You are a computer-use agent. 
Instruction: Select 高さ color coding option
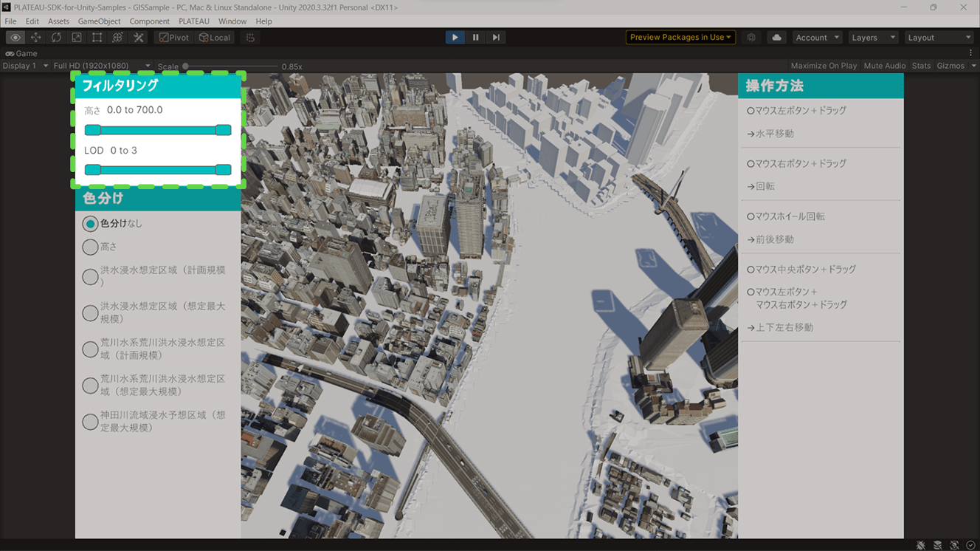90,247
